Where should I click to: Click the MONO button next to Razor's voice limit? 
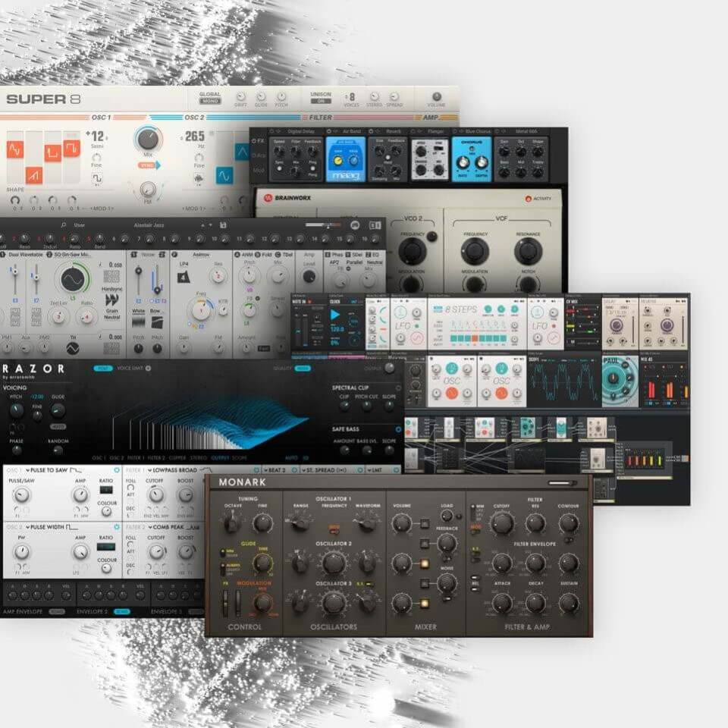coord(102,369)
